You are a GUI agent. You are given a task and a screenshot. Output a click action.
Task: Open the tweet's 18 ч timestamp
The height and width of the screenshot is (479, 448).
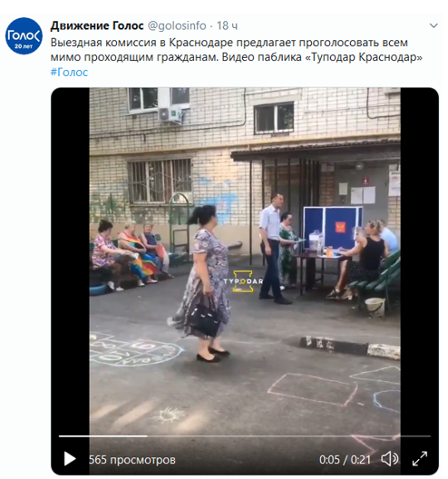pos(227,25)
